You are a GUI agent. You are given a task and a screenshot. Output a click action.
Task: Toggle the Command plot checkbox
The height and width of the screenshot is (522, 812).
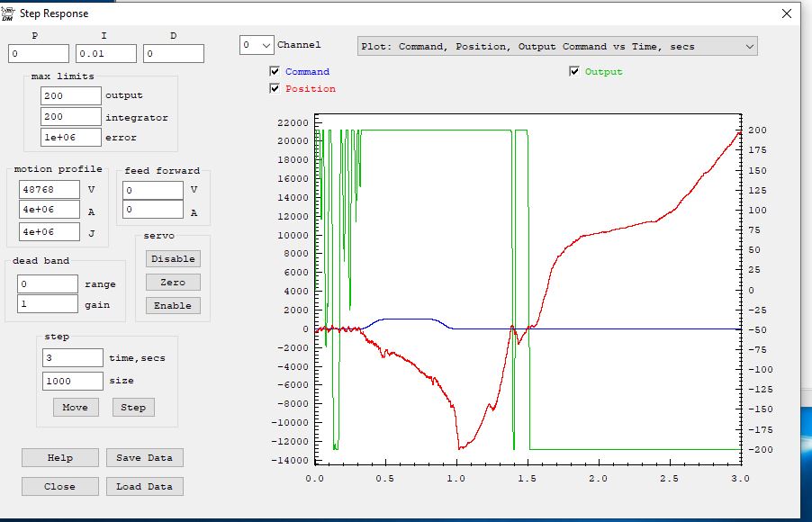275,72
